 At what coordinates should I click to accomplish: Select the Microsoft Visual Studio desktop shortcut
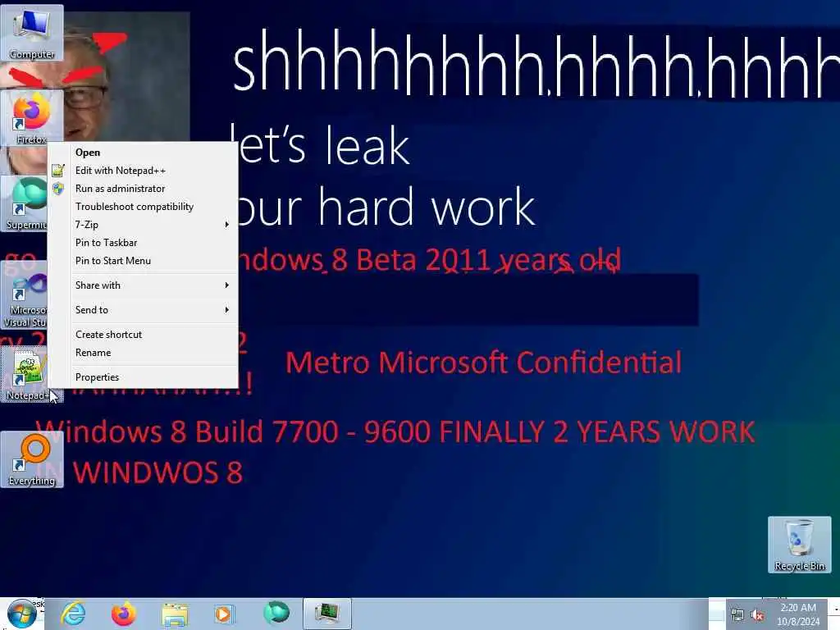pos(25,295)
